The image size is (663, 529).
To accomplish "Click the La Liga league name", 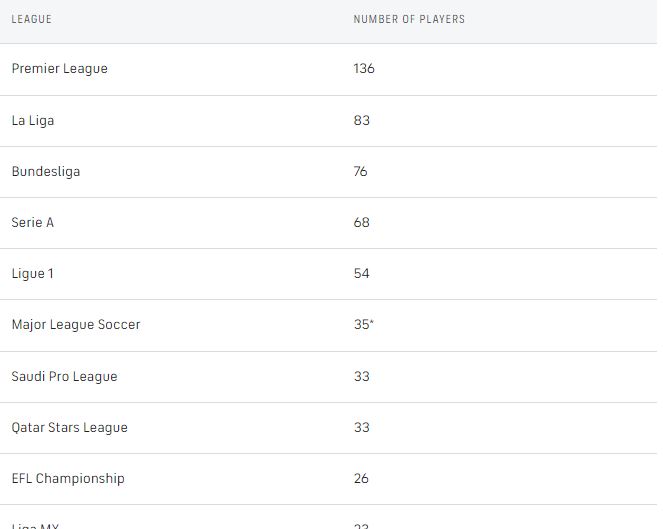I will point(33,120).
